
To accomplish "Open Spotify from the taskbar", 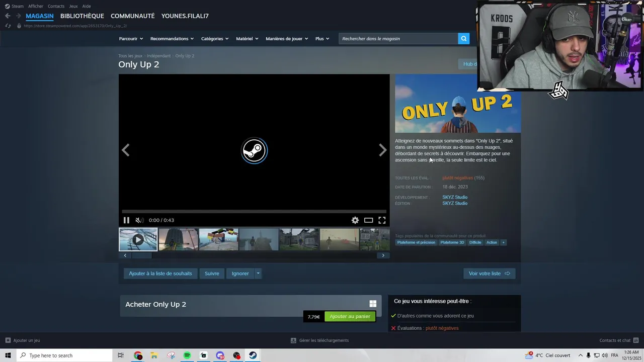I will 187,355.
